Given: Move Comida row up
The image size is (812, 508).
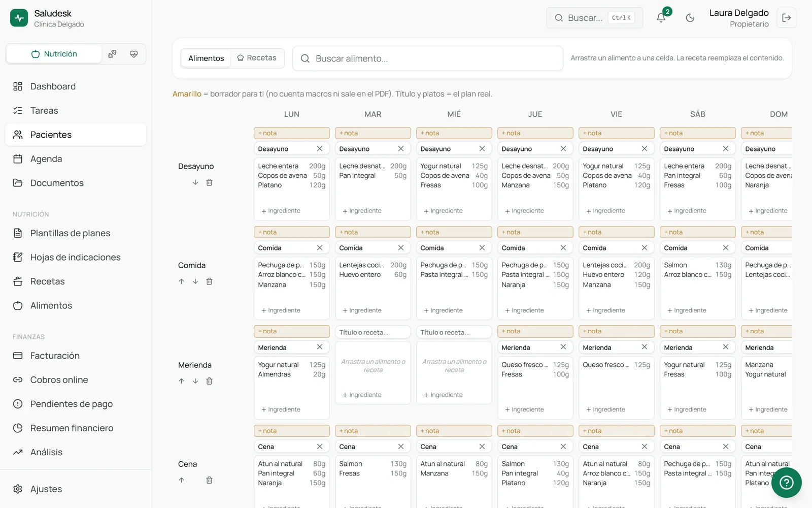Looking at the screenshot, I should point(181,281).
